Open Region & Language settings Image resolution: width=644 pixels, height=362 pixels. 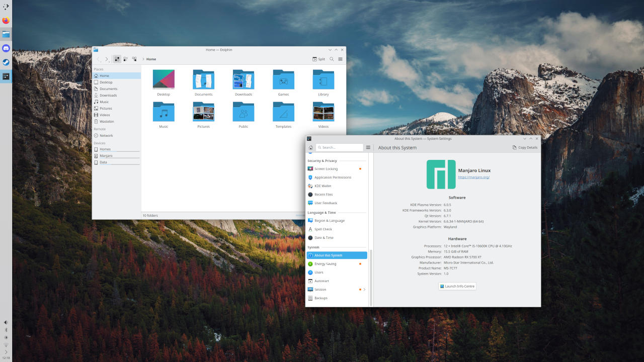pyautogui.click(x=330, y=220)
